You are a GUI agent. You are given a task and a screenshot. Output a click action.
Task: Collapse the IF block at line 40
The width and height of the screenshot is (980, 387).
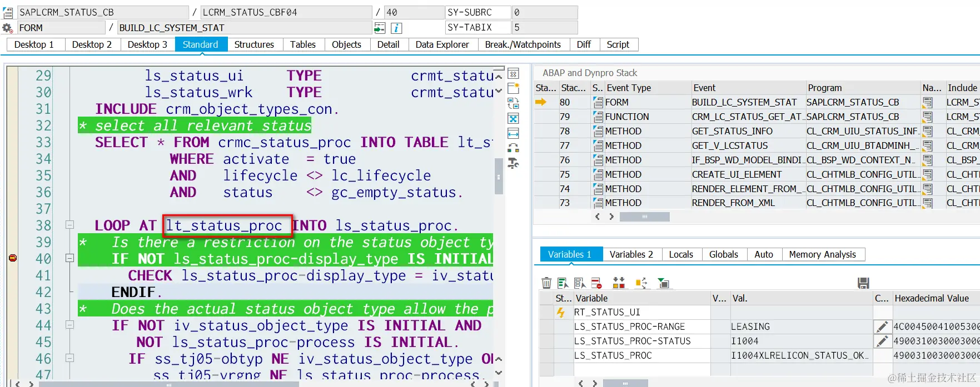click(69, 258)
